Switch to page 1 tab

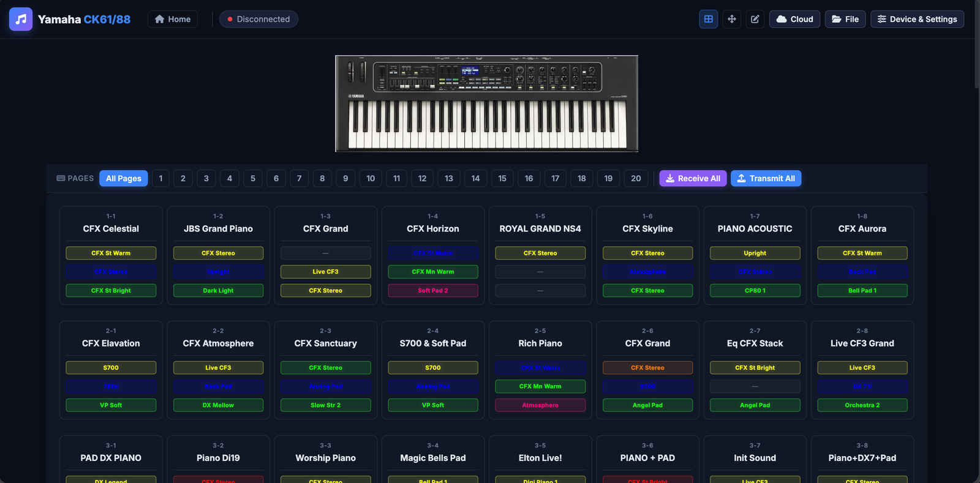click(x=160, y=178)
